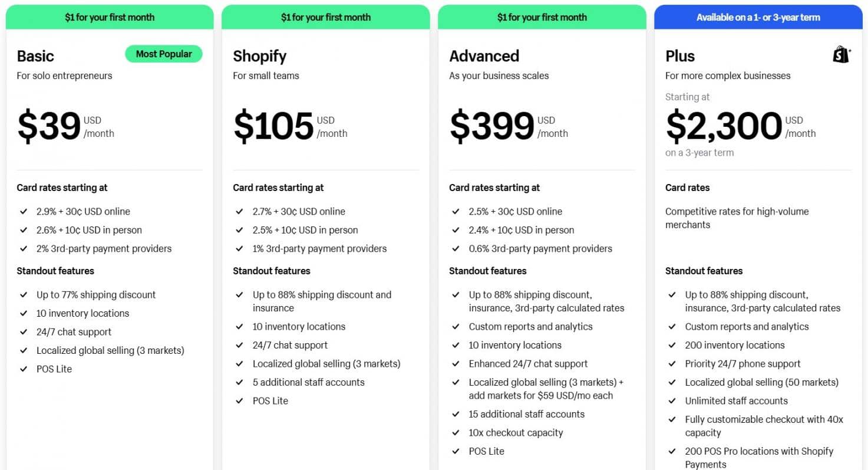Click the $2,300 Plus plan price
The image size is (868, 470).
(x=724, y=126)
